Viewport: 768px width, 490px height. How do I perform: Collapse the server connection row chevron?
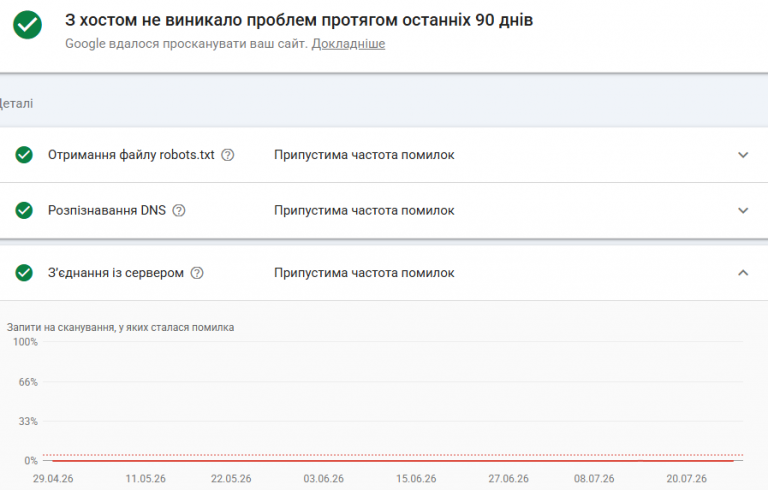coord(743,273)
